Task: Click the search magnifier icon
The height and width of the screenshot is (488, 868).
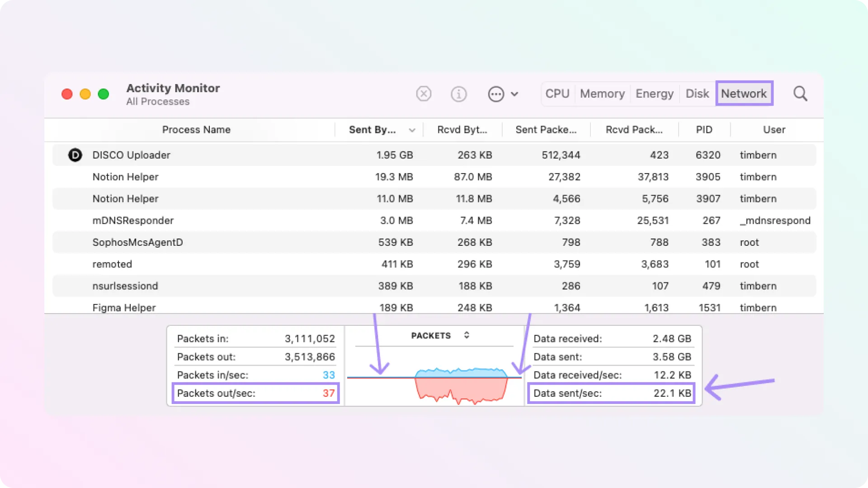Action: (800, 94)
